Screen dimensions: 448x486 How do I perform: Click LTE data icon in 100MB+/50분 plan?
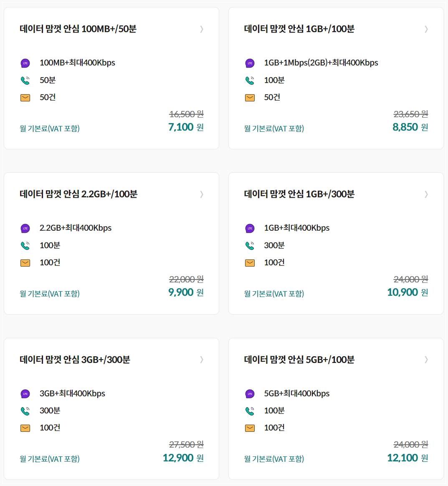(x=25, y=63)
